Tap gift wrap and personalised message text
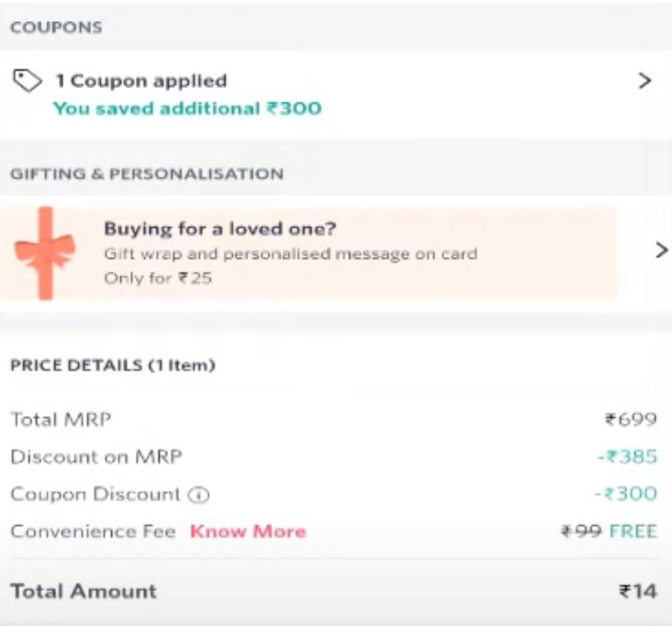This screenshot has height=626, width=672. (290, 254)
